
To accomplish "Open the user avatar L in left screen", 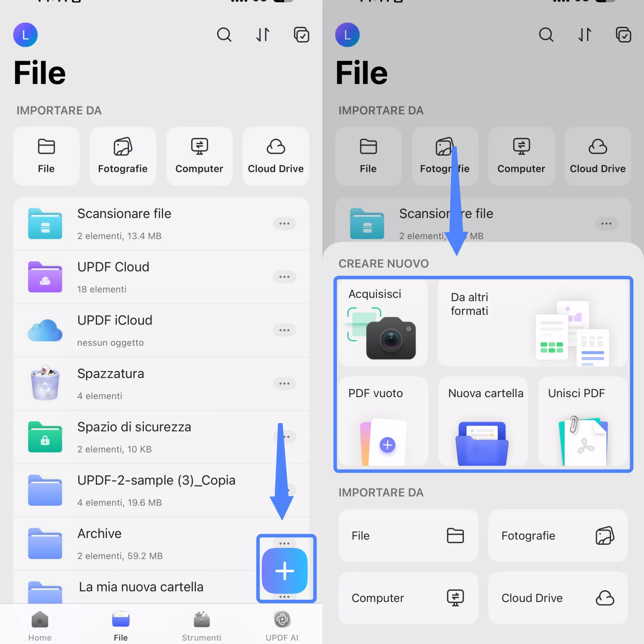I will (x=25, y=35).
